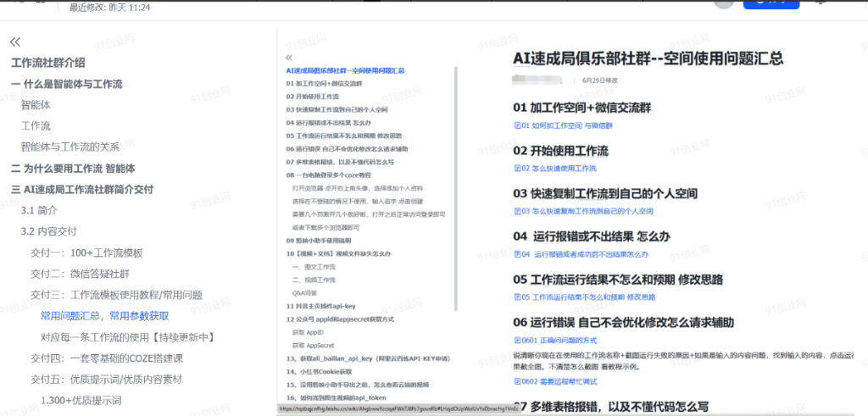This screenshot has width=868, height=416.
Task: Select inner outline sub-item 获取 AppID
Action: pos(308,332)
